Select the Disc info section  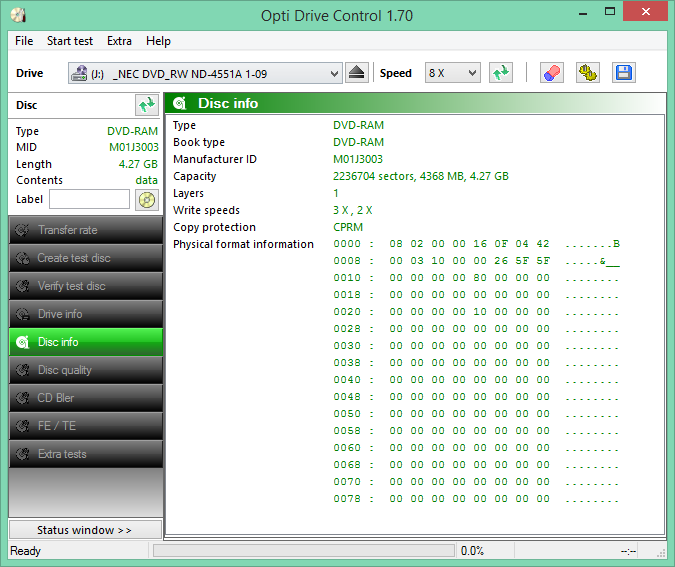86,342
